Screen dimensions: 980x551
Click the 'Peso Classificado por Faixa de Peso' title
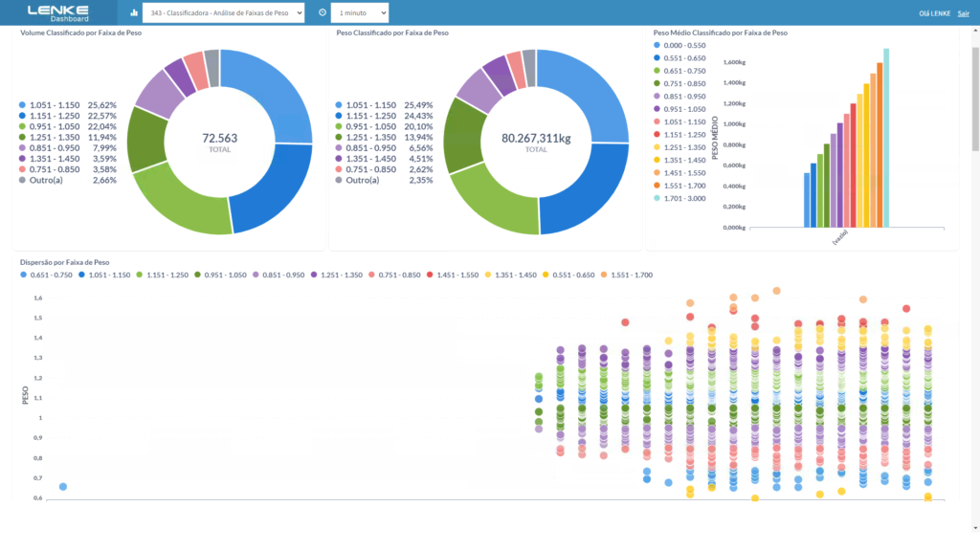(x=392, y=33)
